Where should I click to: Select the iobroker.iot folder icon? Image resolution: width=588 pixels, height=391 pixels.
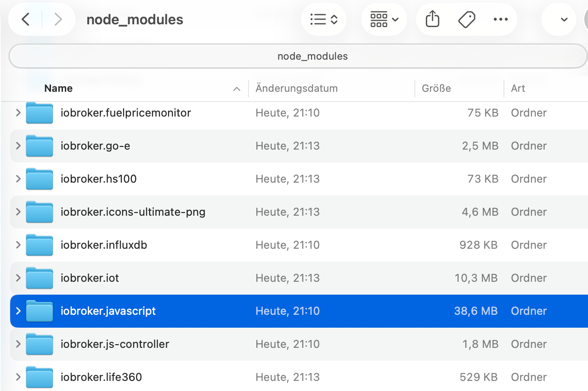point(40,278)
